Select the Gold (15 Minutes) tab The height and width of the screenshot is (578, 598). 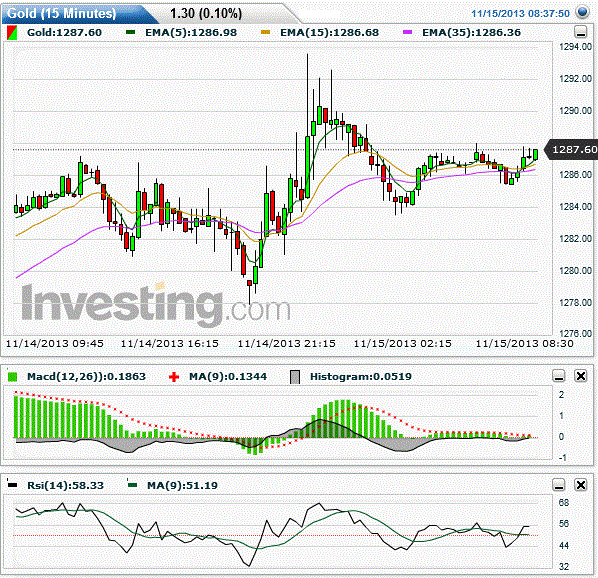(61, 13)
